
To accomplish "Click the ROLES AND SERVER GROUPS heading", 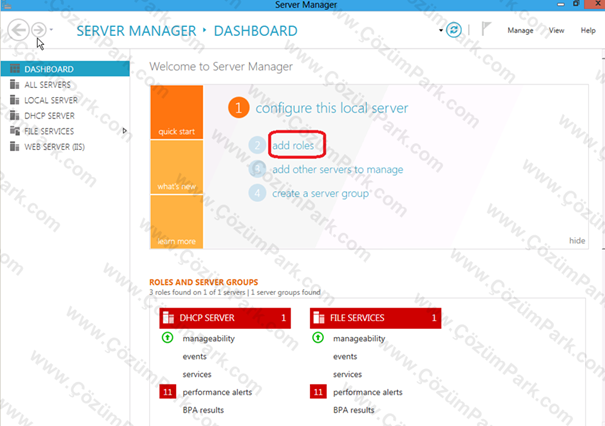I will pyautogui.click(x=204, y=282).
